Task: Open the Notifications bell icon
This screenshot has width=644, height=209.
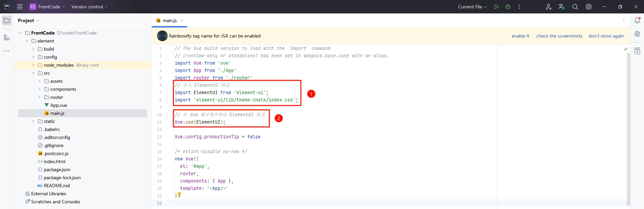Action: point(637,20)
